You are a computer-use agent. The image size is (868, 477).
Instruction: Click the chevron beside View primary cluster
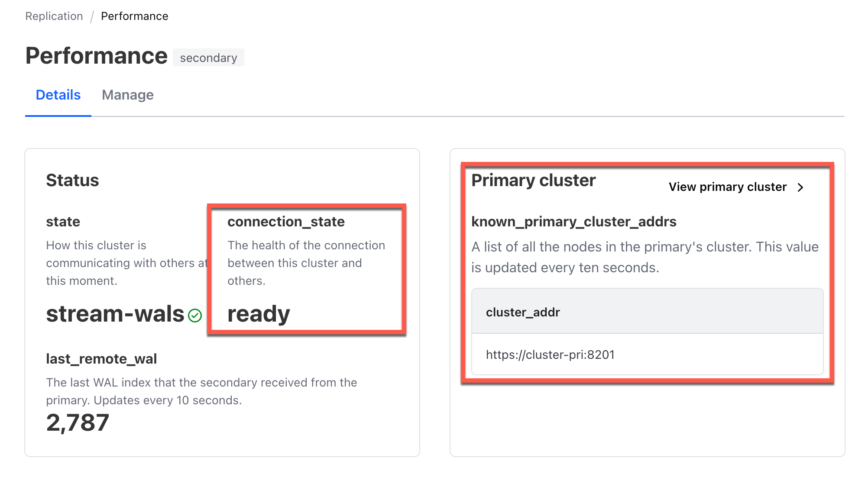tap(800, 187)
